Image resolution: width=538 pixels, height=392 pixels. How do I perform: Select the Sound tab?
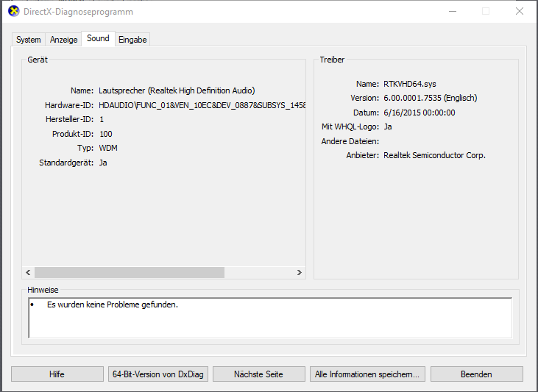click(x=98, y=38)
